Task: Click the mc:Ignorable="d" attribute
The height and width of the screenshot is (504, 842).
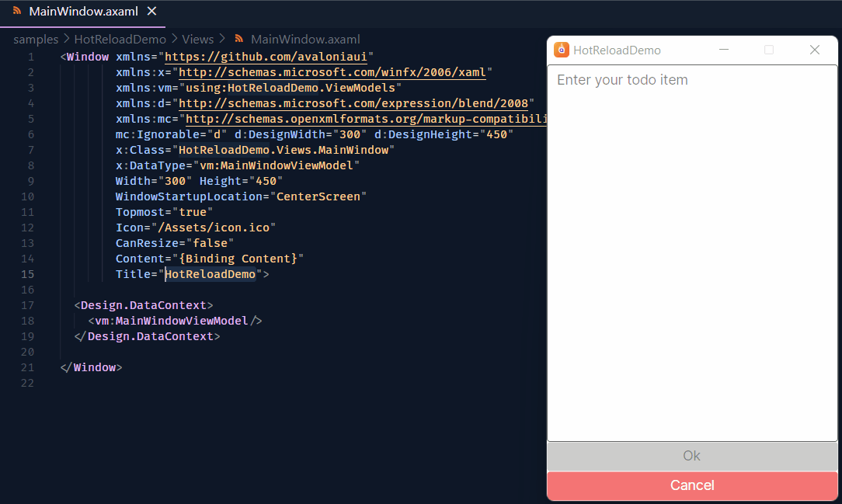Action: 172,134
